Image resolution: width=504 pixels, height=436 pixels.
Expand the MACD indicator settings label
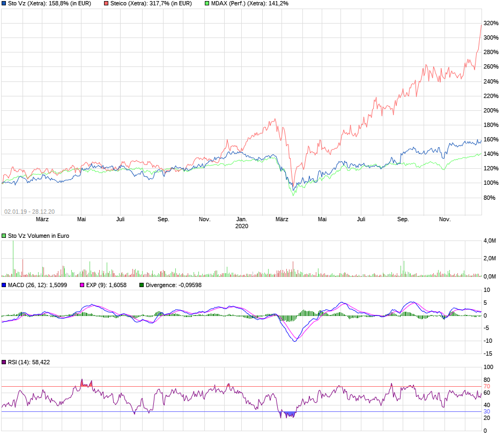[35, 285]
